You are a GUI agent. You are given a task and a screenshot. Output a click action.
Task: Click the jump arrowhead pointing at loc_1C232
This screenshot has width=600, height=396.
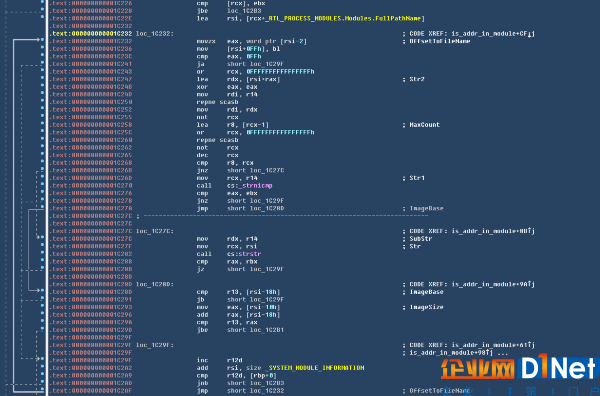click(38, 39)
